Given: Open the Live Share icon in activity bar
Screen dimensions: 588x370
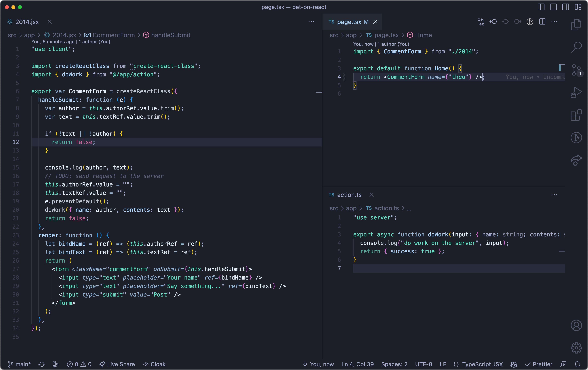Looking at the screenshot, I should point(576,160).
